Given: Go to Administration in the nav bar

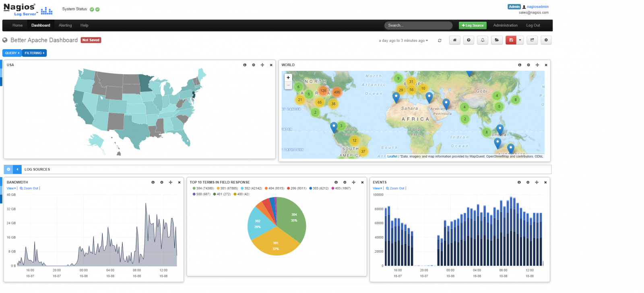Looking at the screenshot, I should coord(505,25).
